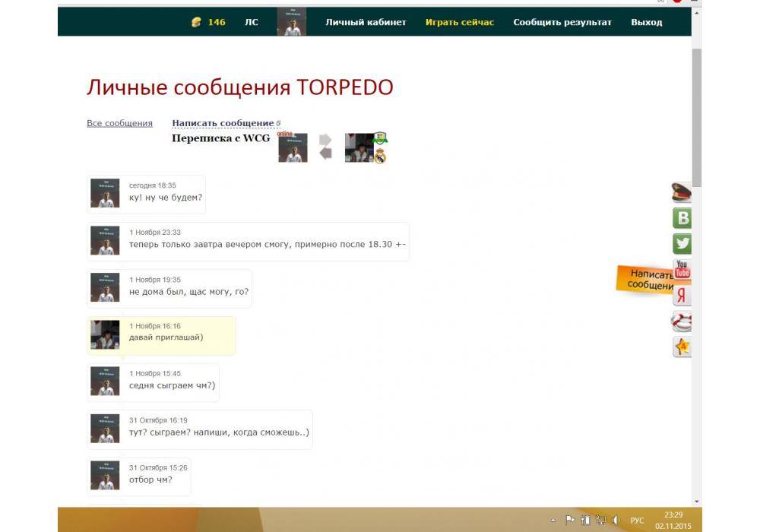Open the YouTube sidebar icon
This screenshot has width=760, height=532.
[682, 269]
